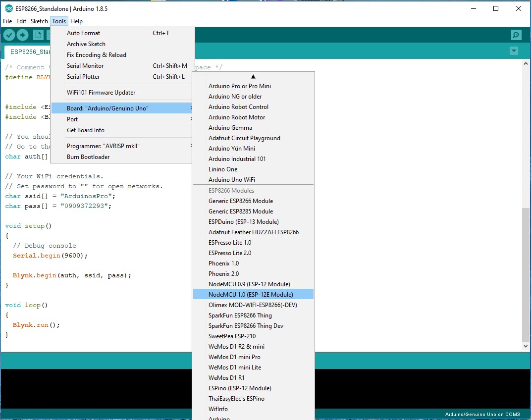Screen dimensions: 531x420
Task: Click the New sketch icon
Action: [x=38, y=35]
